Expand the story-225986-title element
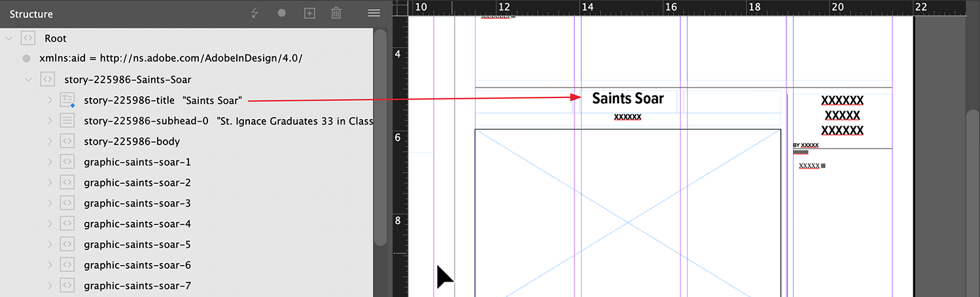Image resolution: width=980 pixels, height=297 pixels. tap(50, 100)
